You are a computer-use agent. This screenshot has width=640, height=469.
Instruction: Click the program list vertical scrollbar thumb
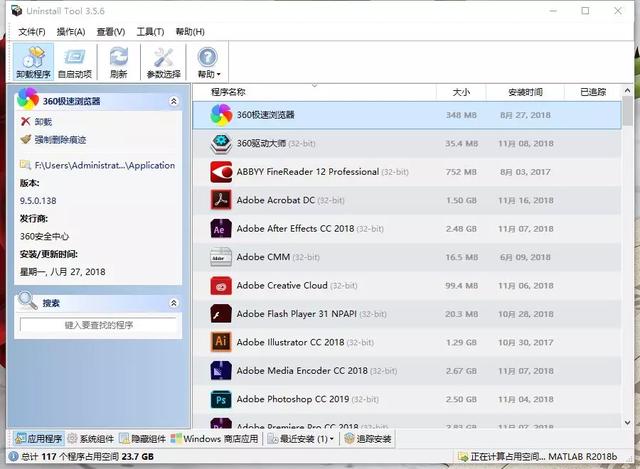627,111
